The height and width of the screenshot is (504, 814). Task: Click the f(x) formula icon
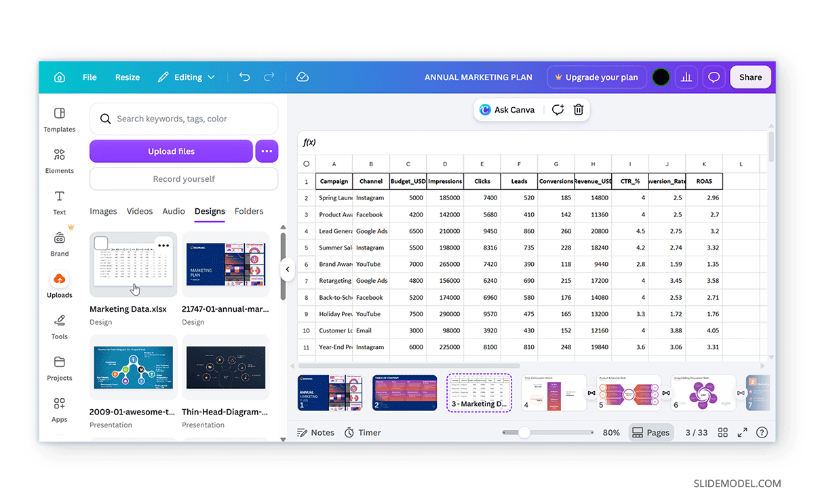309,142
